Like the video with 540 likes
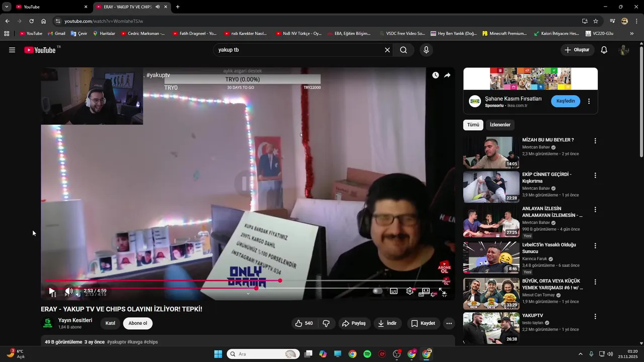 point(304,323)
